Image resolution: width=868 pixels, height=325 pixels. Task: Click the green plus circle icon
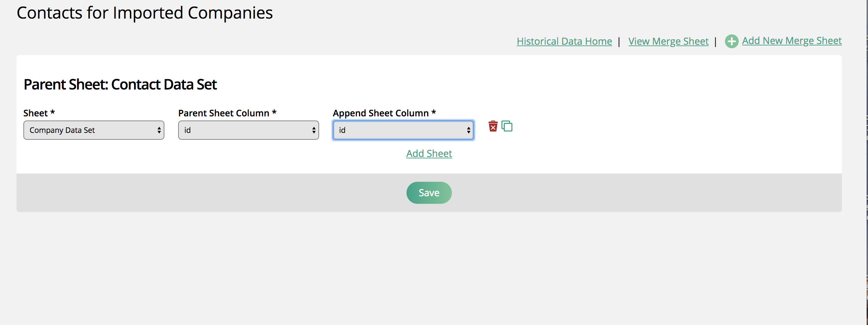pyautogui.click(x=731, y=41)
